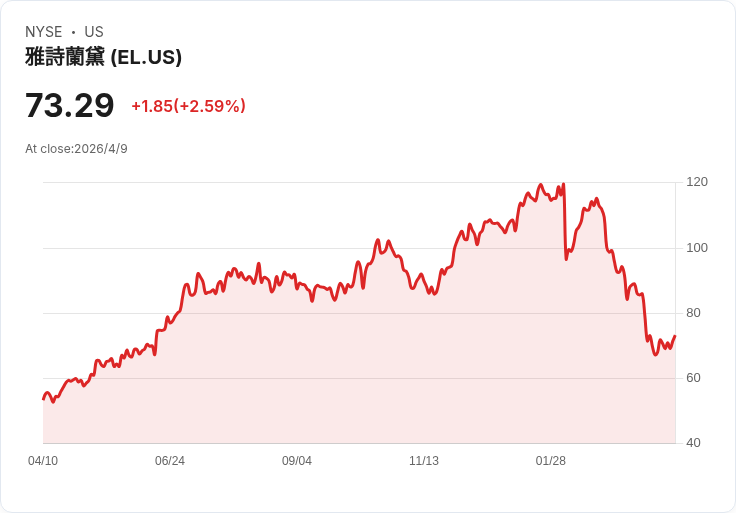
Task: Click the 11/13 date axis label
Action: (x=424, y=461)
